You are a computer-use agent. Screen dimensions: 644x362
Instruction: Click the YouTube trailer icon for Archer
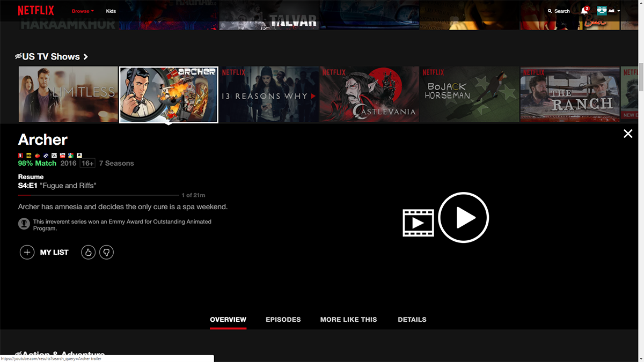(x=62, y=156)
